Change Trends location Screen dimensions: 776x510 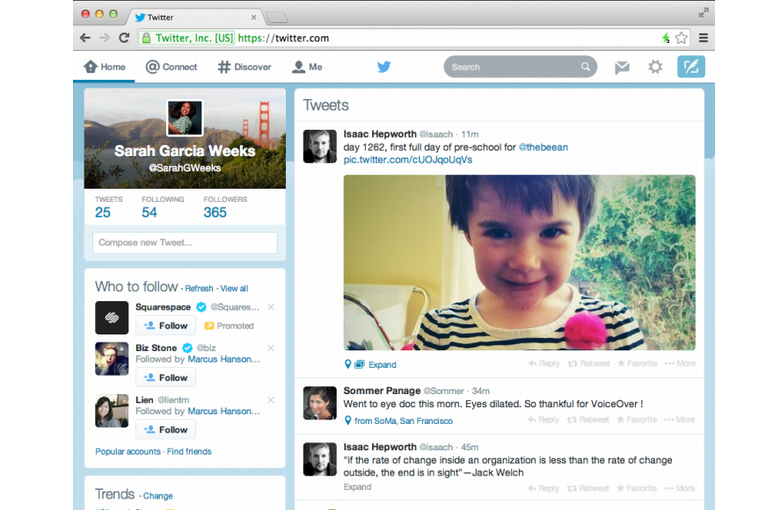point(158,496)
